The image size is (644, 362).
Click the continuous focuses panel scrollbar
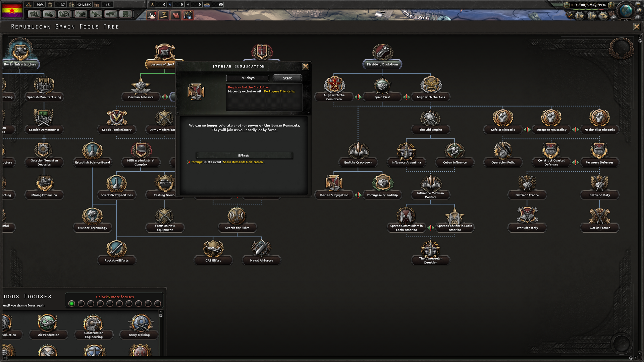click(x=161, y=333)
